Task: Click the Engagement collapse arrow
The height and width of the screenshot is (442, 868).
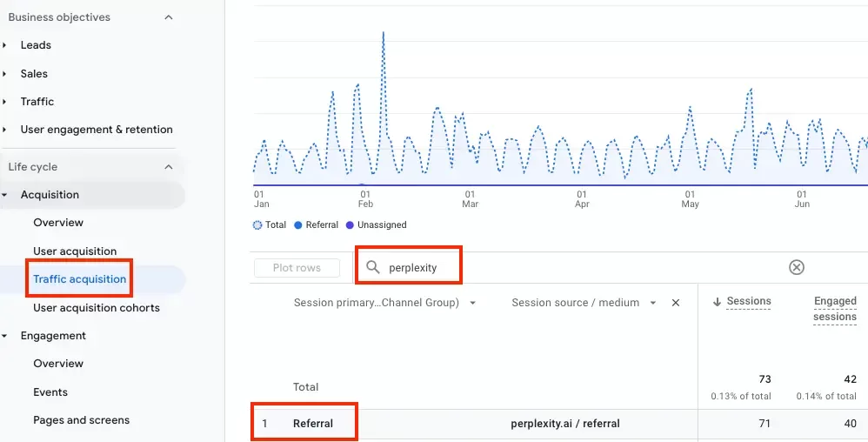Action: pyautogui.click(x=4, y=336)
